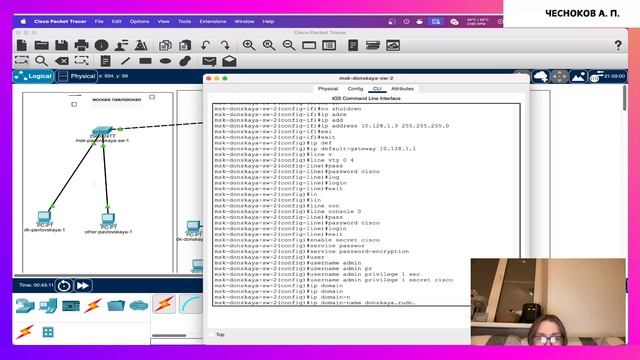The image size is (640, 360).
Task: Select the dk-pavlovskaya-1 PC
Action: pos(44,218)
